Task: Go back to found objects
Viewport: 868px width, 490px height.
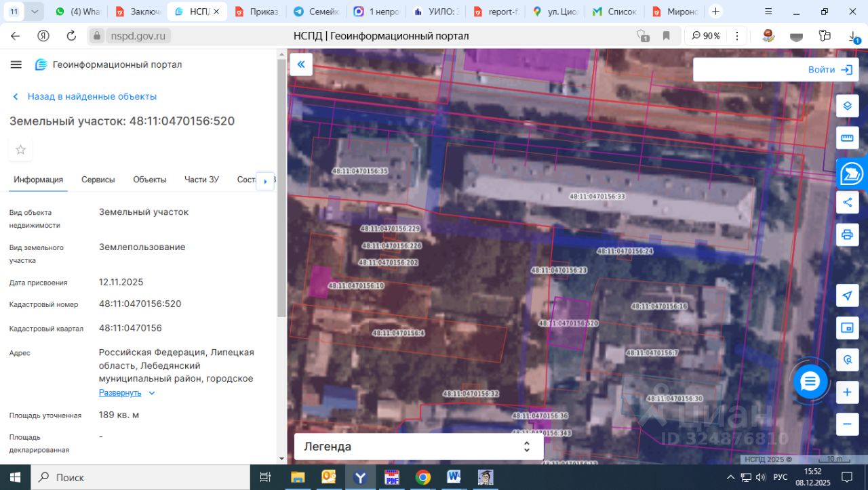Action: click(x=85, y=96)
